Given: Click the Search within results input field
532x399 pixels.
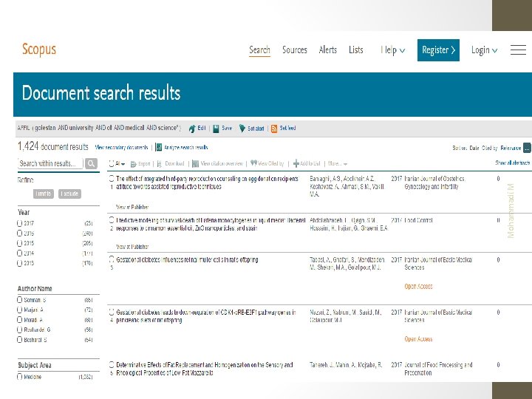Looking at the screenshot, I should 50,163.
